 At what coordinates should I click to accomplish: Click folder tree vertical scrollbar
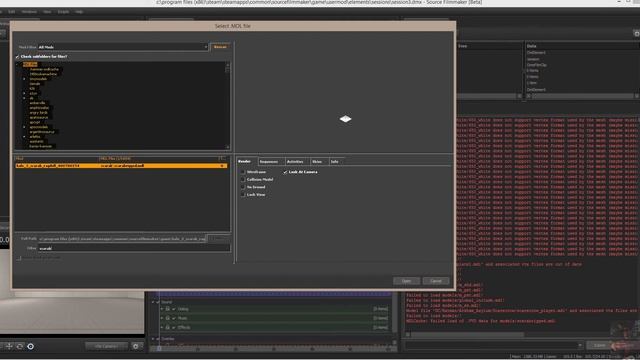click(x=227, y=105)
